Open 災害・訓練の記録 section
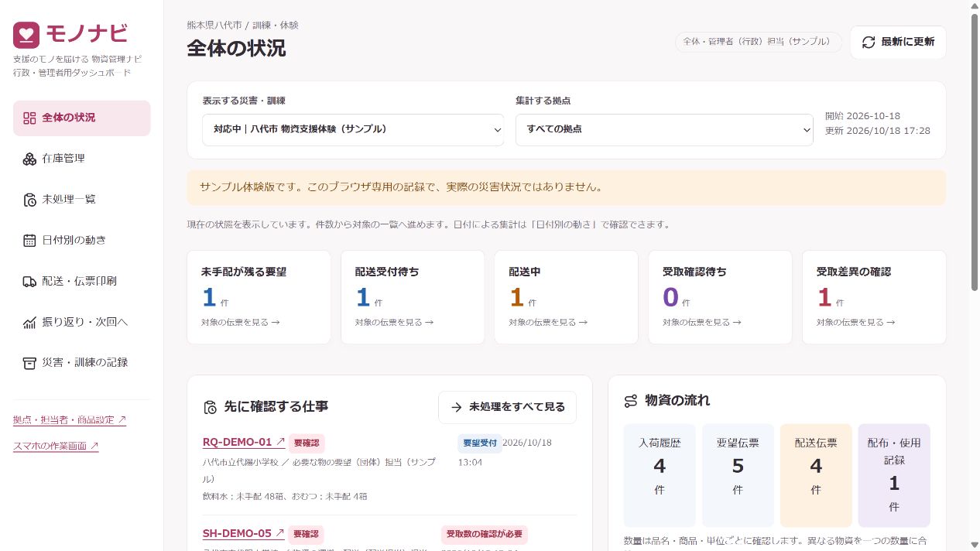Image resolution: width=980 pixels, height=551 pixels. pyautogui.click(x=82, y=362)
